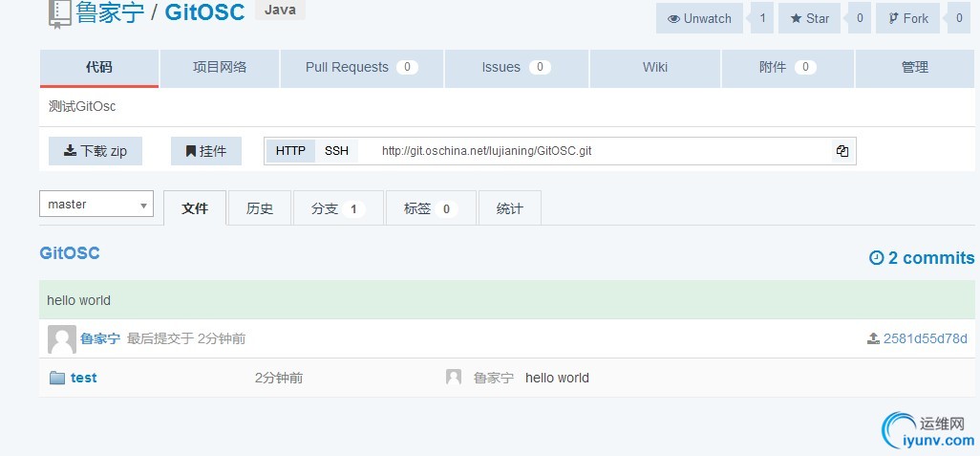
Task: Click the clock icon next to 2 commits
Action: (876, 258)
